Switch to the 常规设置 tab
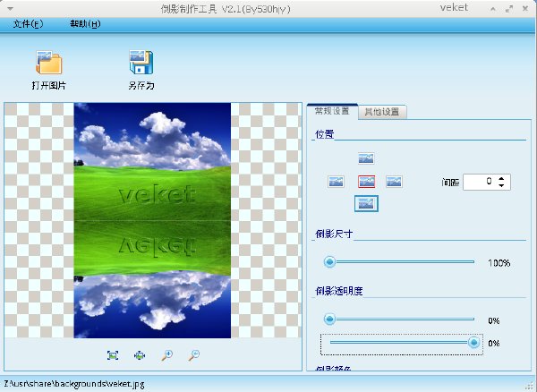Image resolution: width=537 pixels, height=392 pixels. (332, 111)
